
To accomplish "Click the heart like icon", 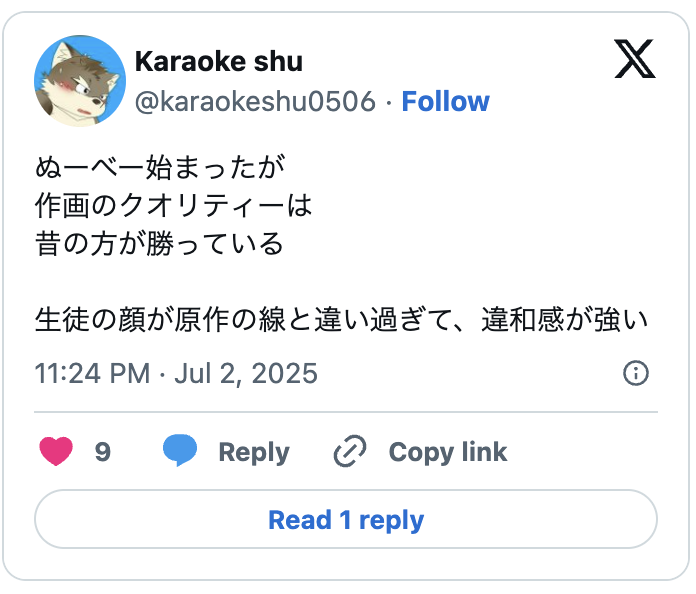I will 58,452.
